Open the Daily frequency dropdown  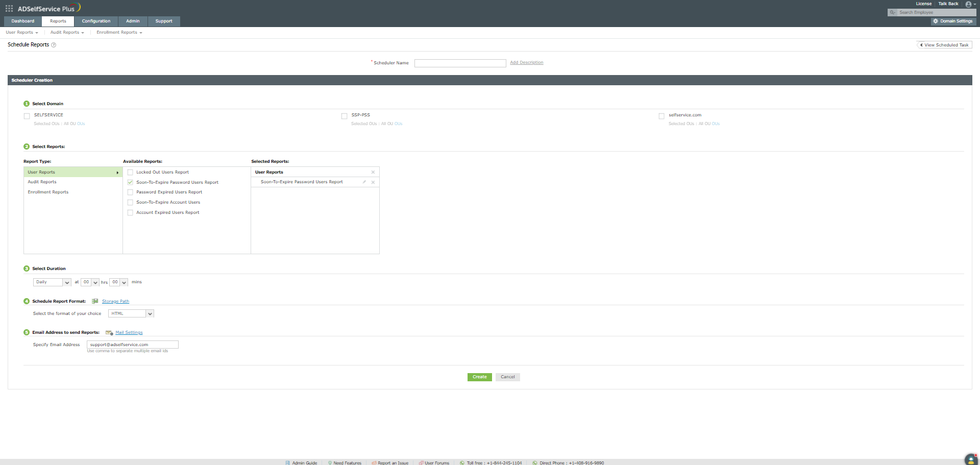pos(52,282)
